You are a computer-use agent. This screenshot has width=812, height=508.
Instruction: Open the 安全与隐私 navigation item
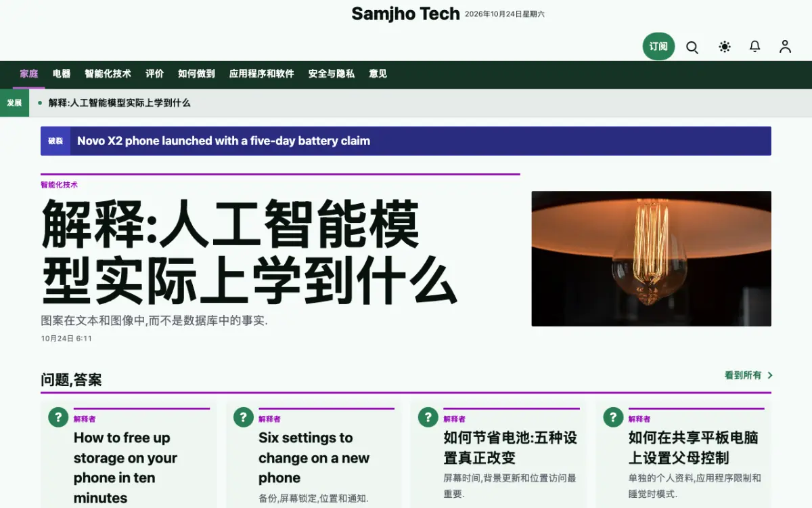coord(332,74)
